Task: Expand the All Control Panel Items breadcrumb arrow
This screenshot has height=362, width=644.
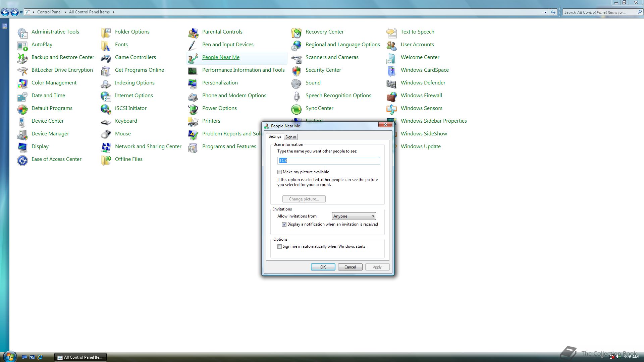Action: (113, 12)
